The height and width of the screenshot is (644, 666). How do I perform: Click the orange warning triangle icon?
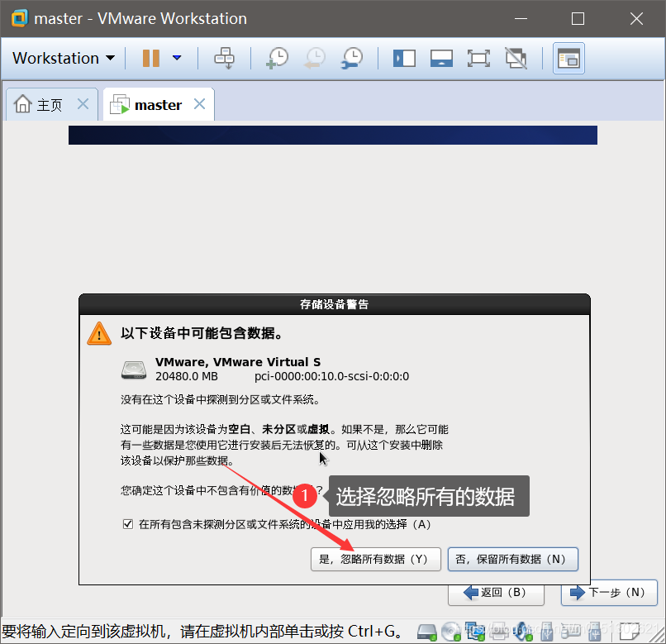tap(99, 334)
